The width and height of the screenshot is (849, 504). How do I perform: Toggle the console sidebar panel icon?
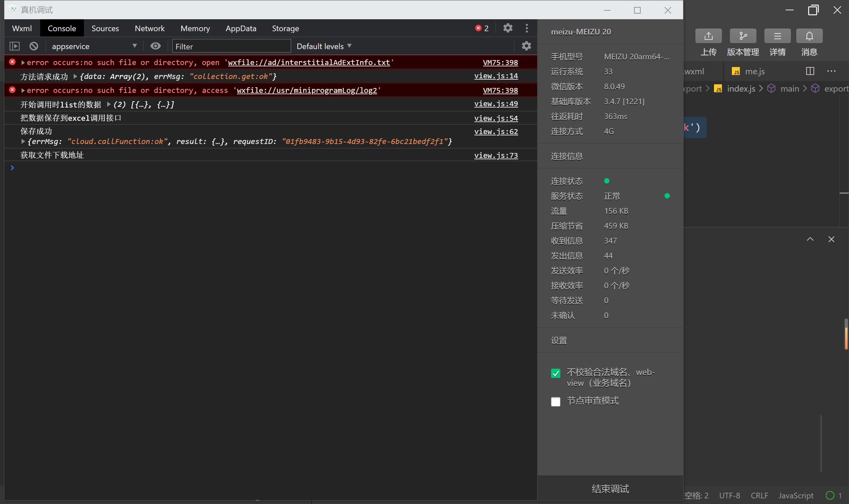(x=15, y=46)
